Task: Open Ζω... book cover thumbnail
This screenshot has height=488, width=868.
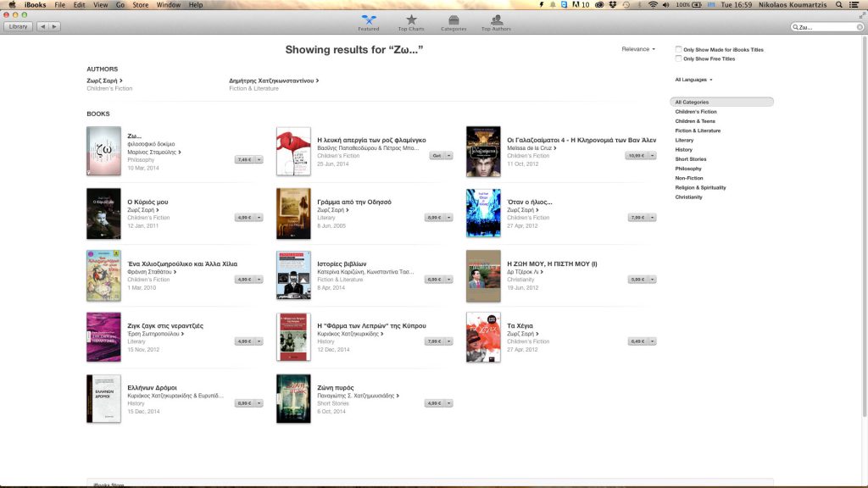Action: point(103,151)
